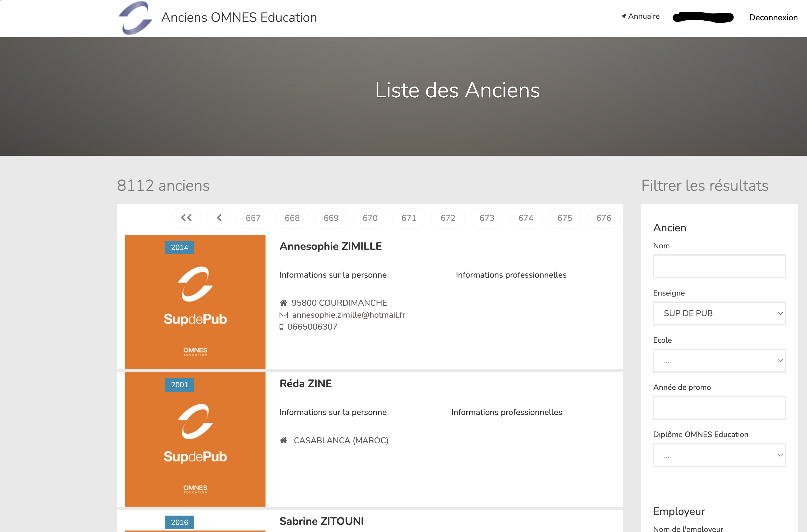Open Sabrine ZITOUNI profile name
This screenshot has height=532, width=807.
point(321,521)
